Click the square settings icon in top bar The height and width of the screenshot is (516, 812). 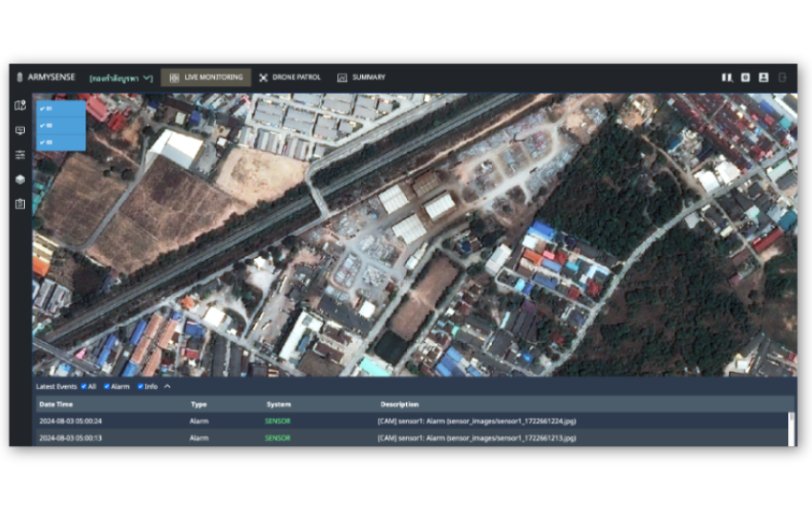[745, 77]
